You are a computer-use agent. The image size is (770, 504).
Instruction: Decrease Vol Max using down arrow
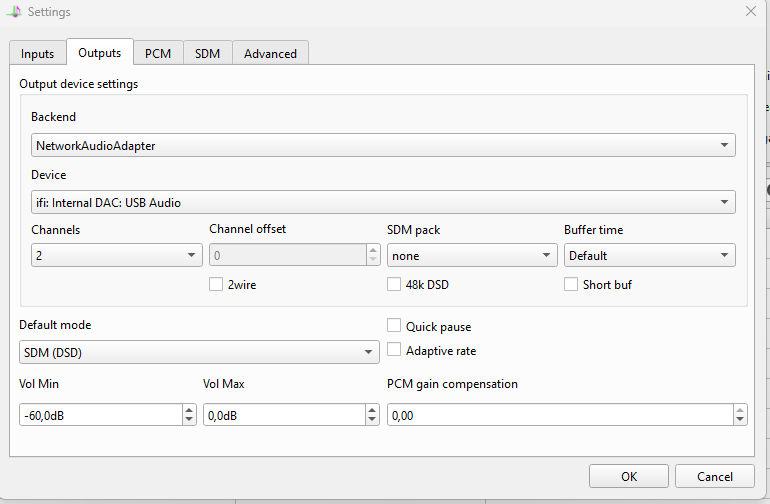pyautogui.click(x=372, y=420)
